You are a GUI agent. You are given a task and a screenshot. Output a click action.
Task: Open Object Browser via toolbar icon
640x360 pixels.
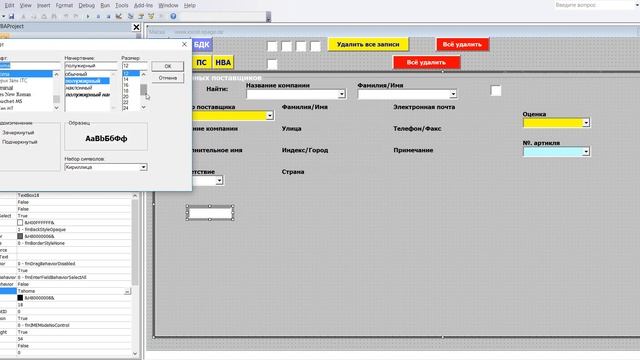151,16
